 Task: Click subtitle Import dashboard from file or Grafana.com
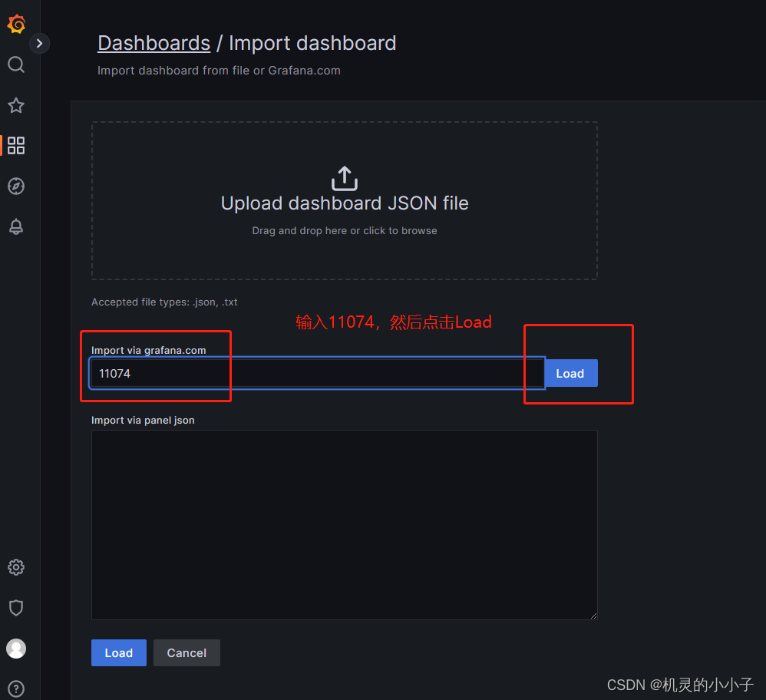pyautogui.click(x=219, y=71)
